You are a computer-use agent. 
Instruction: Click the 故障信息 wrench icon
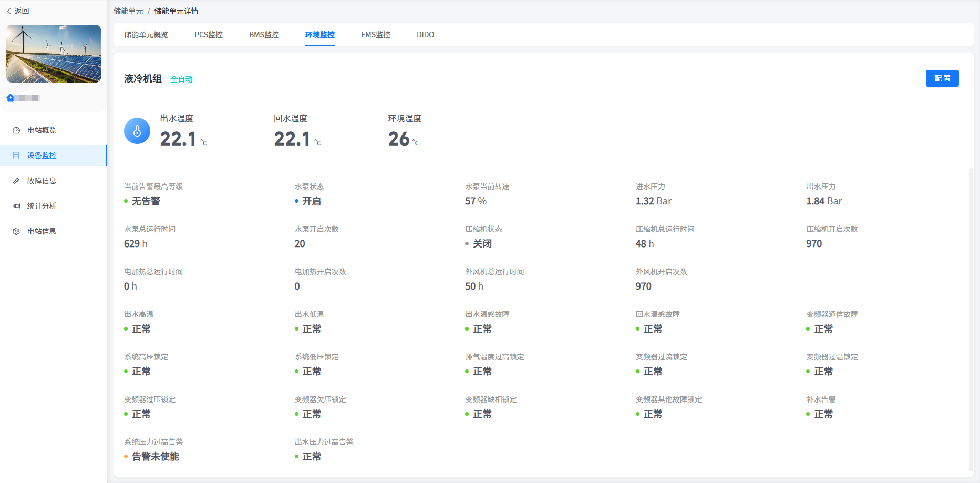[x=16, y=181]
